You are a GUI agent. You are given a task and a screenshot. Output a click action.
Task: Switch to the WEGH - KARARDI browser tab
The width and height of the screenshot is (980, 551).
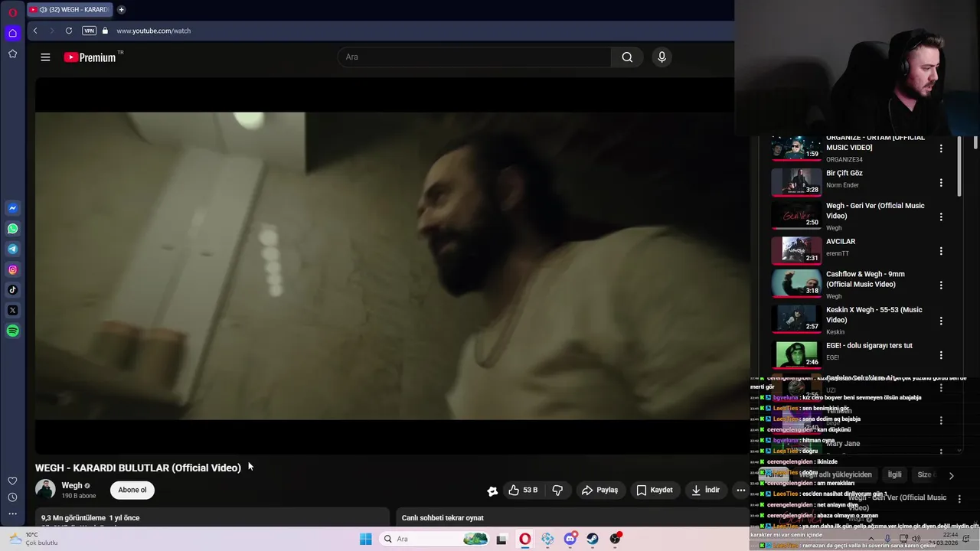pos(69,10)
